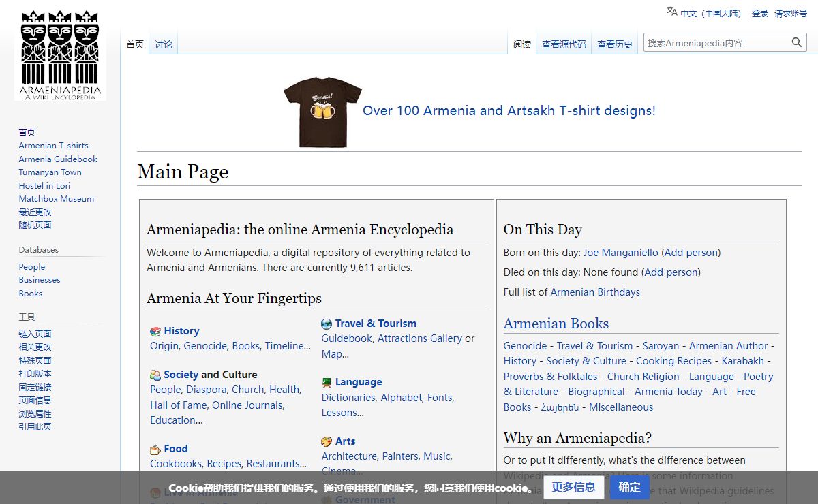Click the History books icon
This screenshot has width=818, height=504.
coord(155,332)
